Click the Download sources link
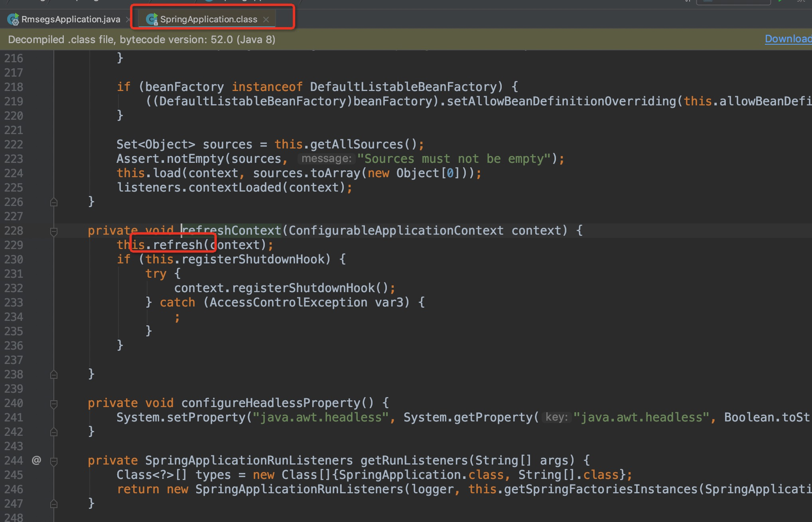 pyautogui.click(x=788, y=39)
